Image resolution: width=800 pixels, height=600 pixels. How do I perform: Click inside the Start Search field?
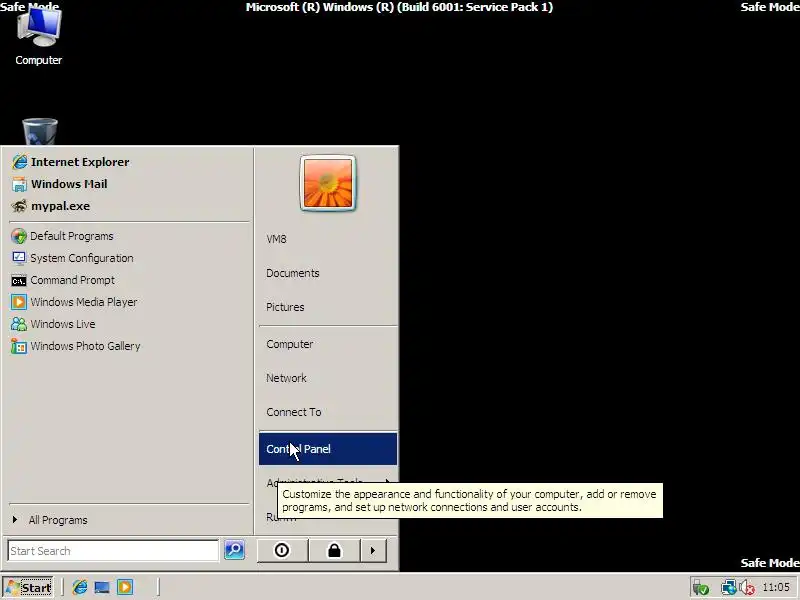point(113,551)
